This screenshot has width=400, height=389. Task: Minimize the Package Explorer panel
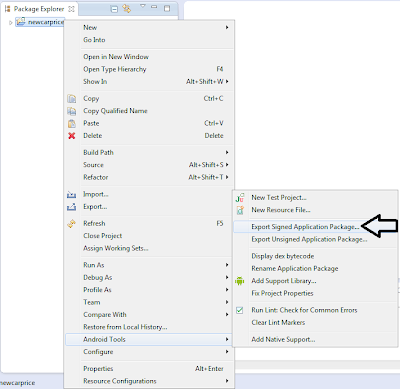coord(154,7)
